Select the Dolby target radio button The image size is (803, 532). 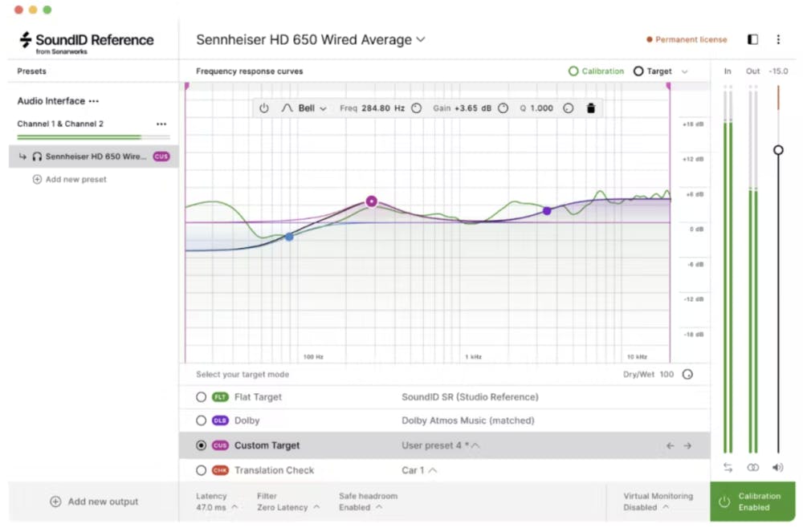point(201,420)
